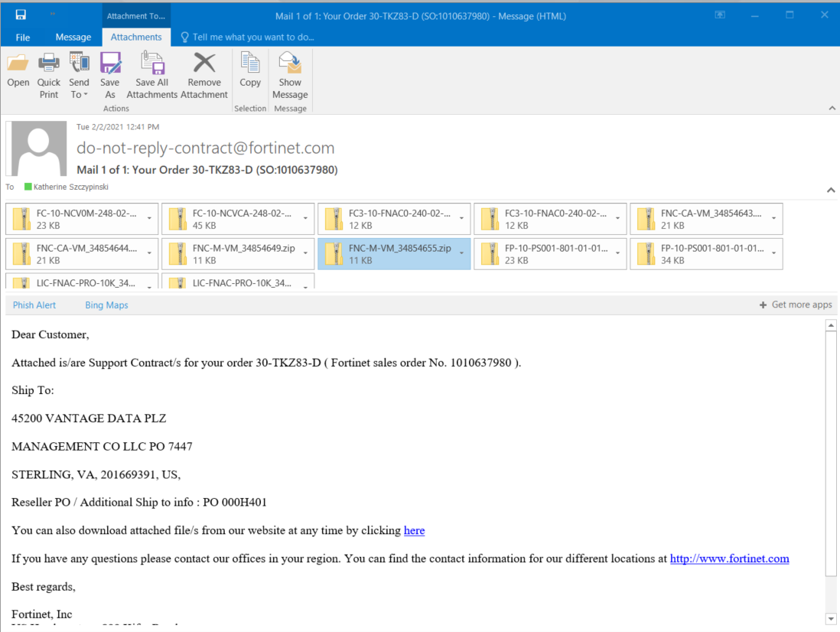The height and width of the screenshot is (632, 840).
Task: Save the attachment using Save As
Action: [x=109, y=73]
